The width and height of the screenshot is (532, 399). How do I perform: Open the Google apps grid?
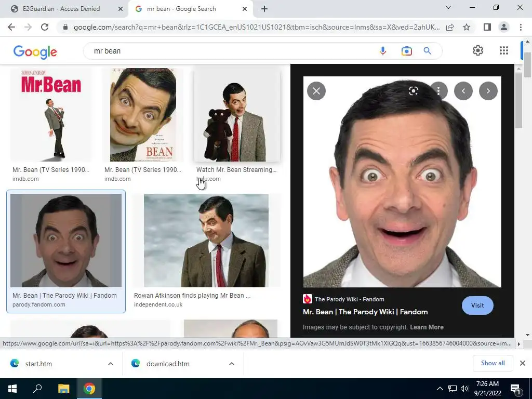(504, 50)
